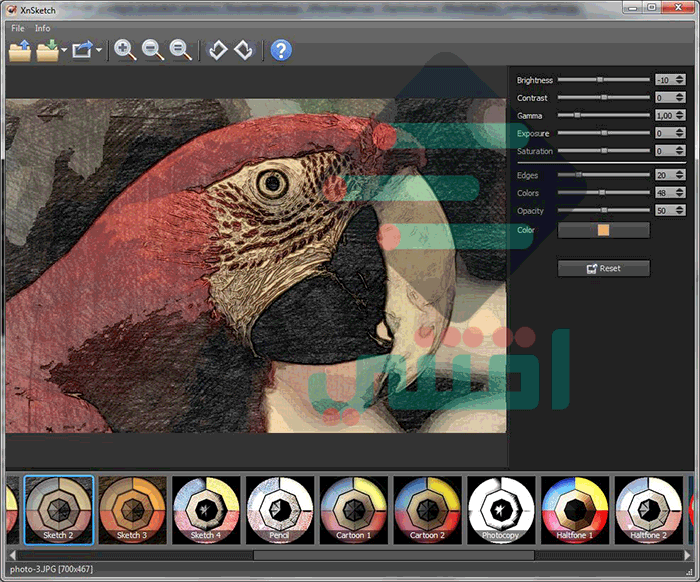The width and height of the screenshot is (700, 582).
Task: Click the Saturation spinner arrows
Action: click(x=679, y=151)
